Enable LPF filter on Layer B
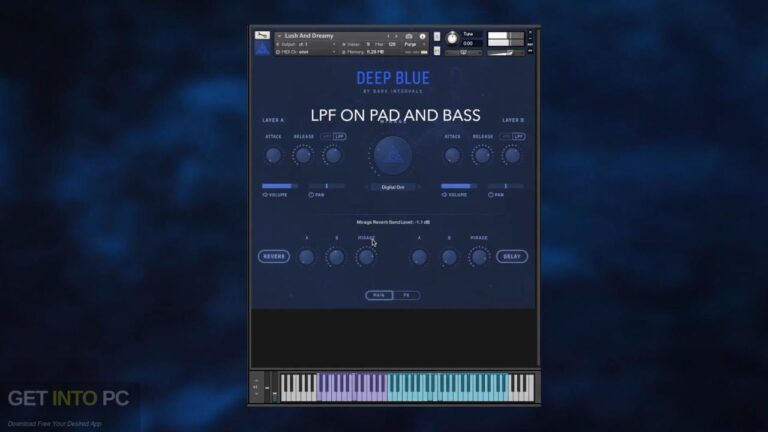 point(519,136)
